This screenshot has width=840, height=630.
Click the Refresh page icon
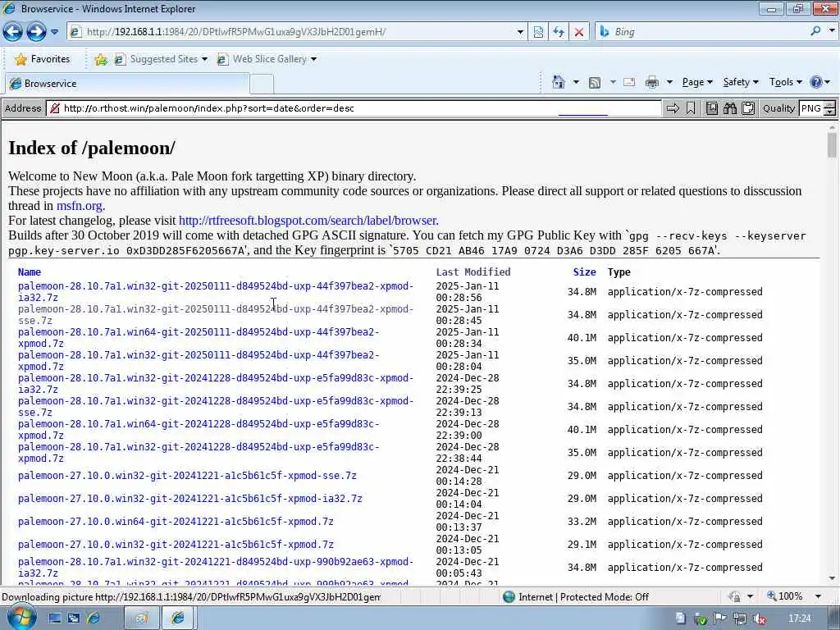tap(559, 32)
